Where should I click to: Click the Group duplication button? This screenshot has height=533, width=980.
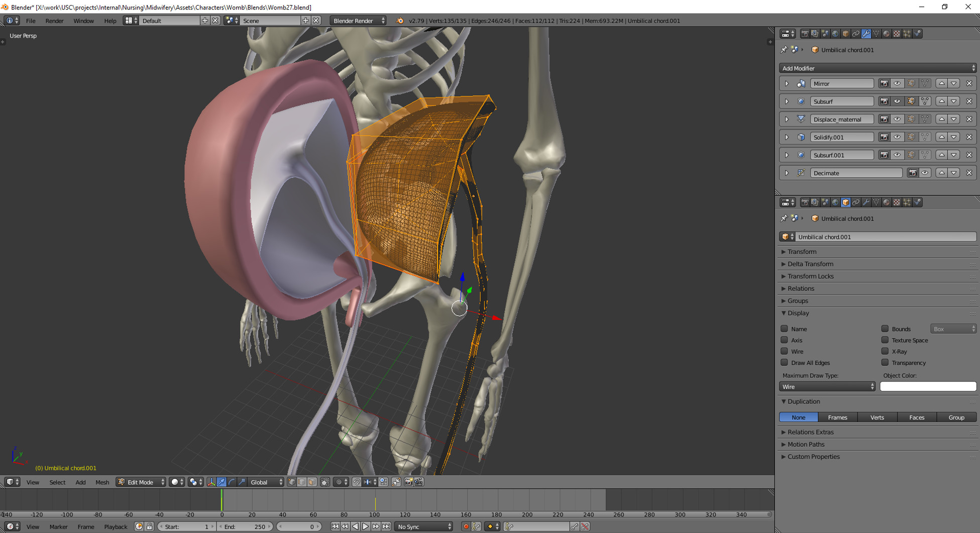tap(956, 418)
